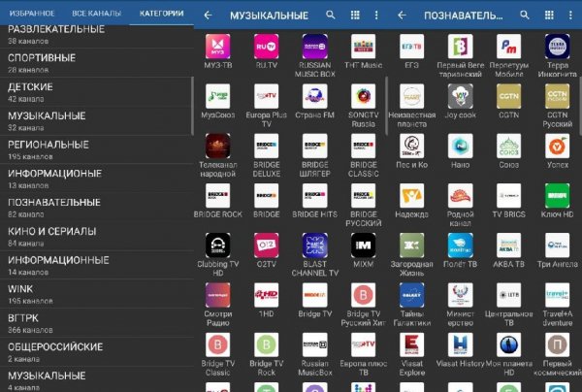Select the Тайны Галактики channel
Screen dimensions: 582x392
point(411,295)
